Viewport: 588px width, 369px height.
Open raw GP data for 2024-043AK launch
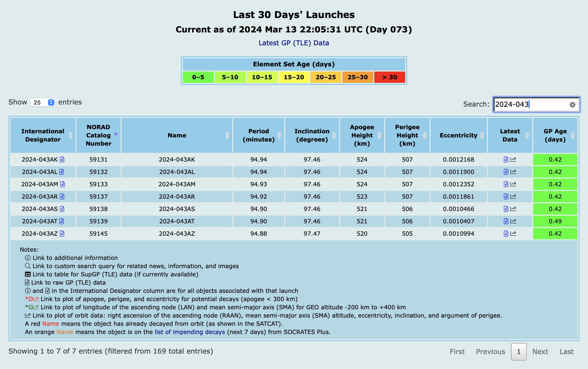(x=62, y=160)
